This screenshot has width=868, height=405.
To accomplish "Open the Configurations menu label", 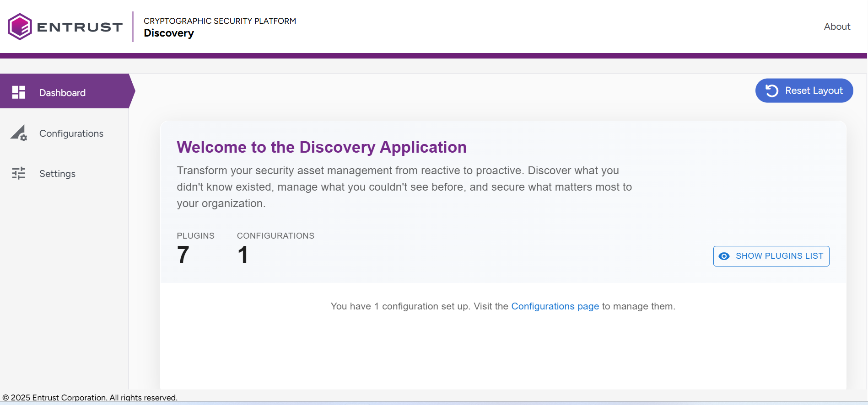I will point(71,133).
